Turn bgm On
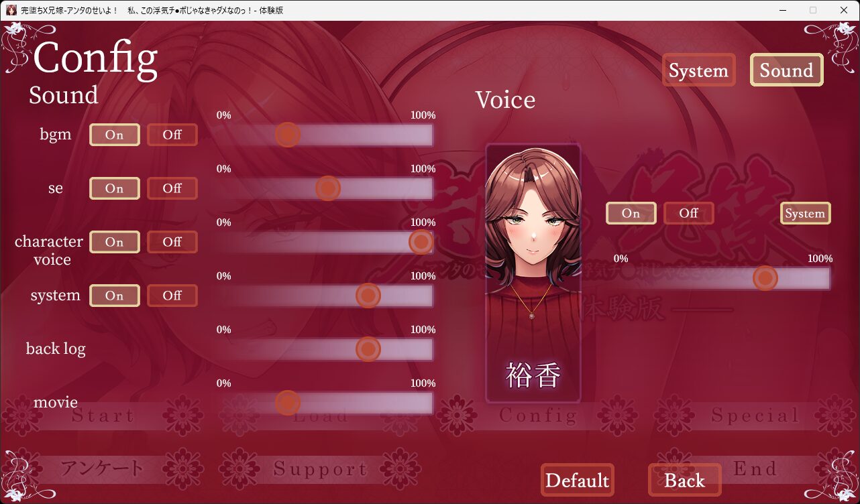Screen dimensions: 860x504 coord(115,135)
